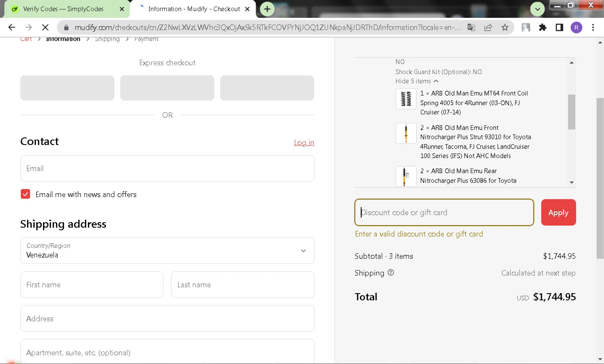604x364 pixels.
Task: Click the Last name field
Action: click(x=243, y=285)
